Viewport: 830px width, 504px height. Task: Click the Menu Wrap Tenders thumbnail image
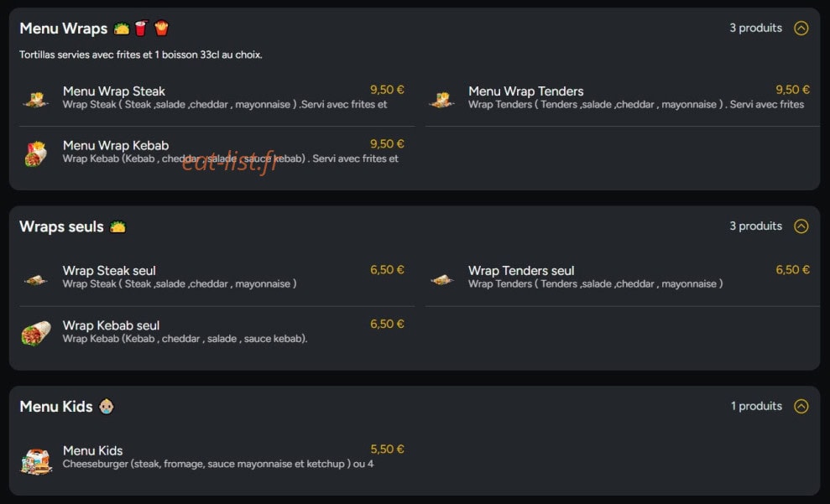coord(442,99)
